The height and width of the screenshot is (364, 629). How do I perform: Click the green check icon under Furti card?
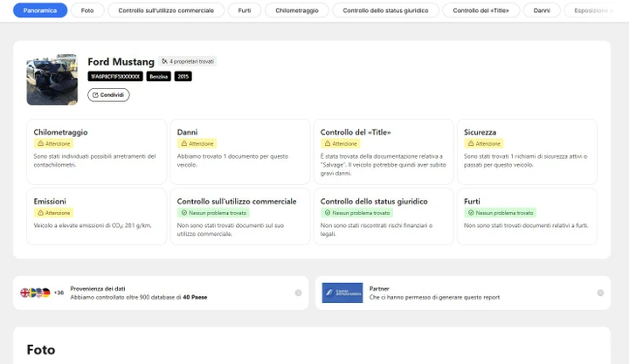pos(471,212)
